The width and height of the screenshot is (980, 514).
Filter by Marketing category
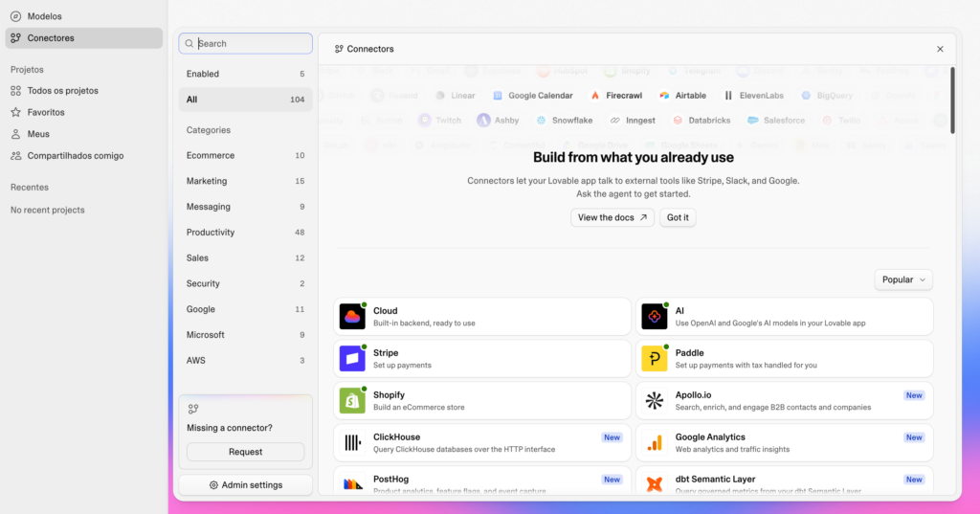(246, 181)
